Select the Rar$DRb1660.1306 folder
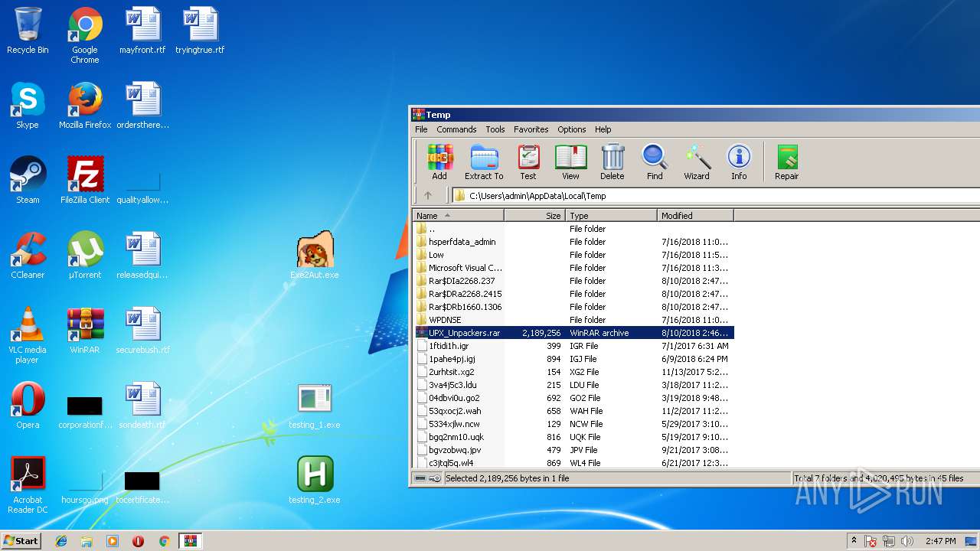The height and width of the screenshot is (551, 980). pos(574,307)
